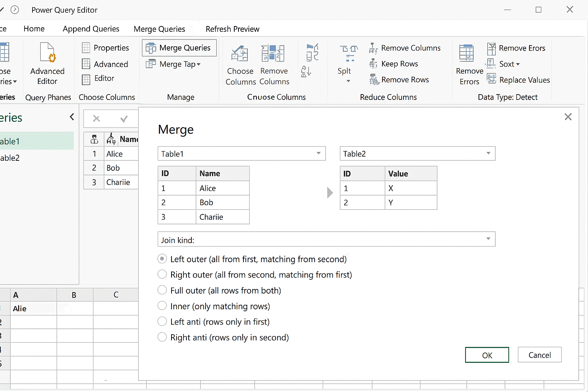
Task: Click the table corner select-all icon
Action: tap(94, 139)
